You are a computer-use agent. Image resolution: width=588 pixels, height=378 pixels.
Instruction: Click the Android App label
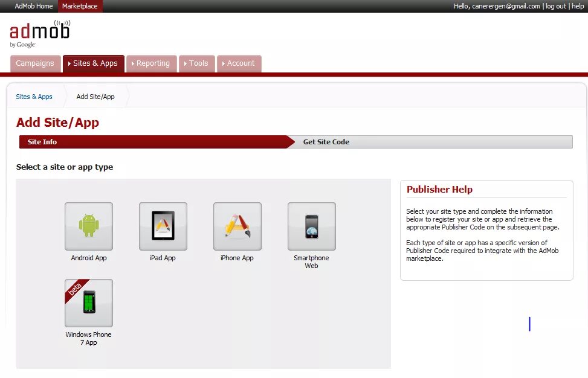click(x=89, y=258)
